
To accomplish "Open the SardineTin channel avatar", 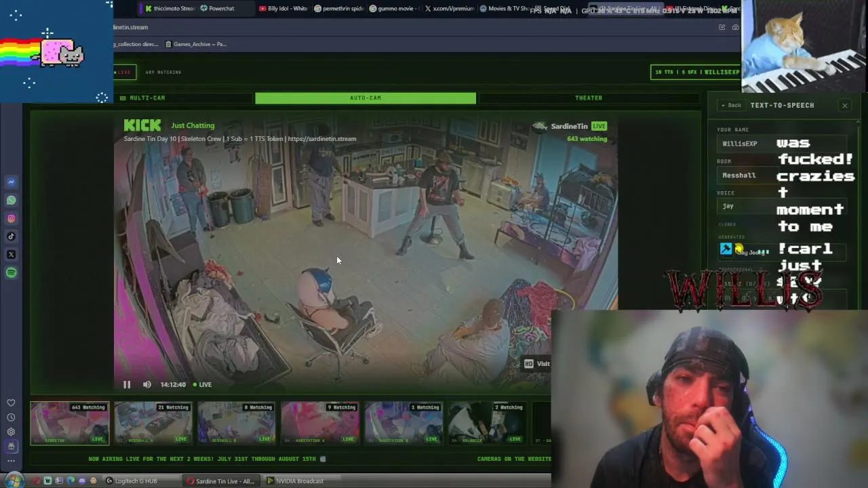I will coord(540,126).
